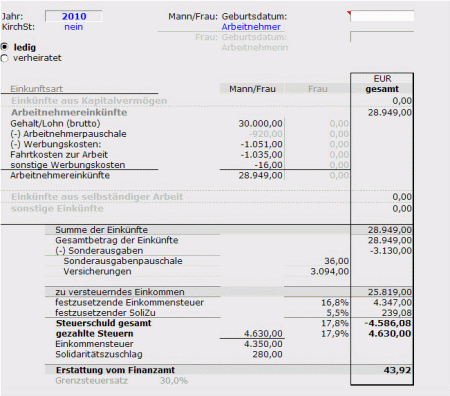
Task: Select the greyed Arbeitnehmerin entry
Action: (255, 48)
